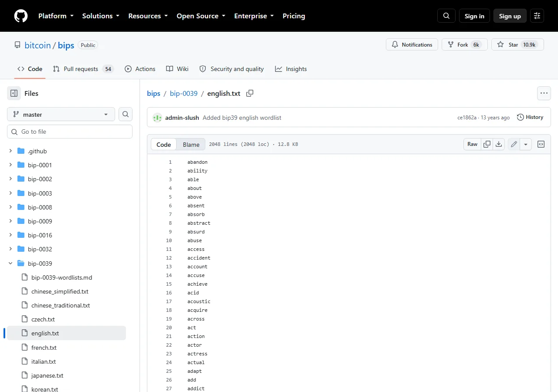Expand the Open Source menu

pyautogui.click(x=201, y=16)
